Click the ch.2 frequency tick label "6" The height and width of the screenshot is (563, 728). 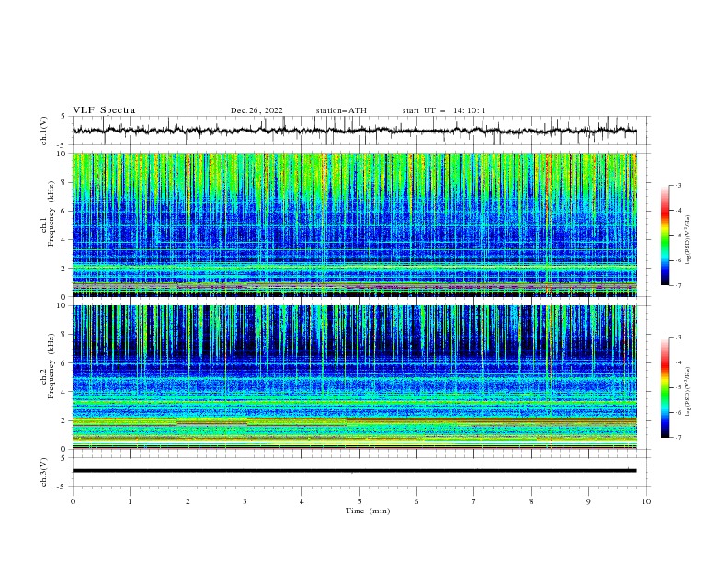(64, 363)
